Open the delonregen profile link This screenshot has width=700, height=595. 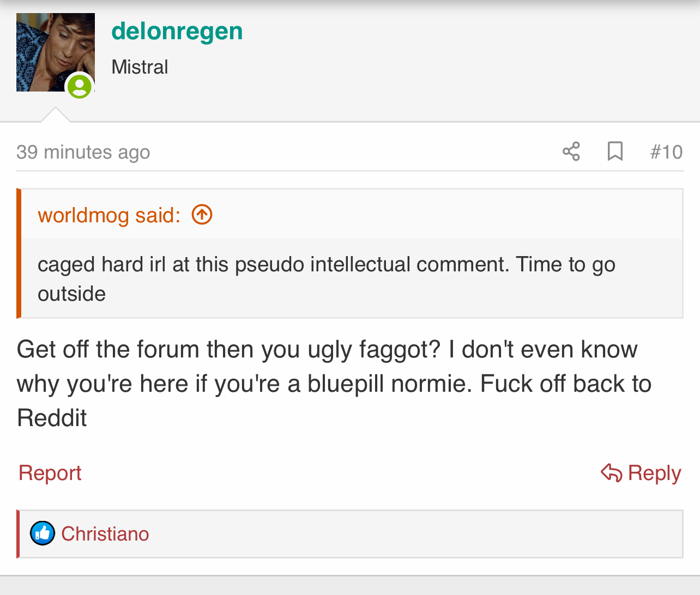pyautogui.click(x=177, y=31)
